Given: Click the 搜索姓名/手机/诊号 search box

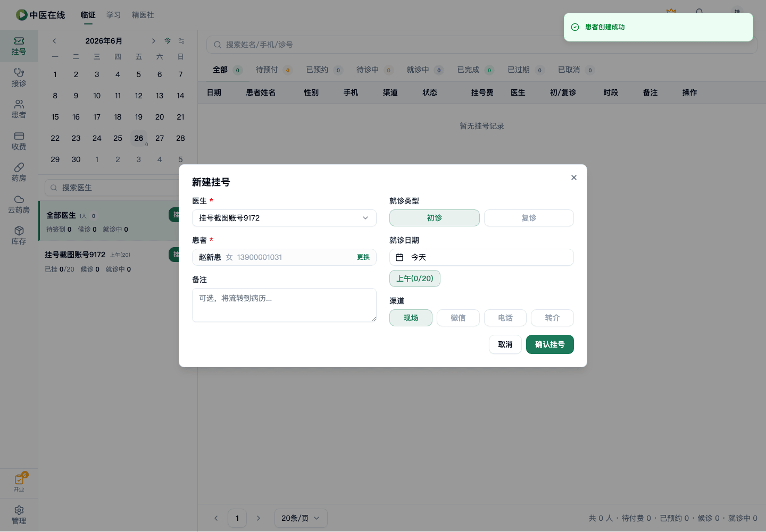Looking at the screenshot, I should [x=481, y=45].
